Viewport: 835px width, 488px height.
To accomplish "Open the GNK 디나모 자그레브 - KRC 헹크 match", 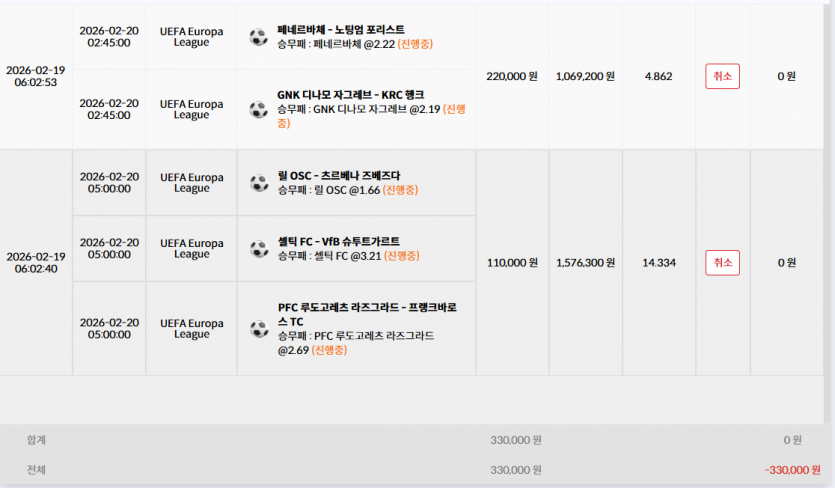I will coord(350,95).
